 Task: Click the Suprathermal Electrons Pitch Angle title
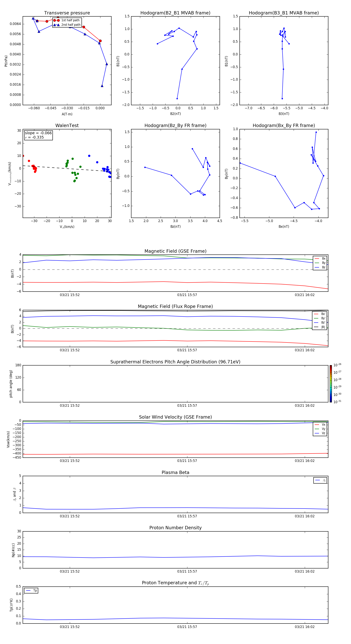click(x=175, y=362)
